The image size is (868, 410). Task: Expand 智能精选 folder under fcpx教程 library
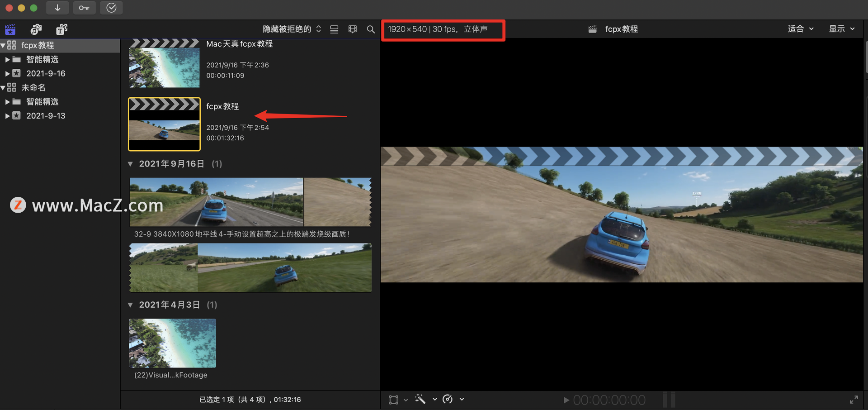[7, 59]
